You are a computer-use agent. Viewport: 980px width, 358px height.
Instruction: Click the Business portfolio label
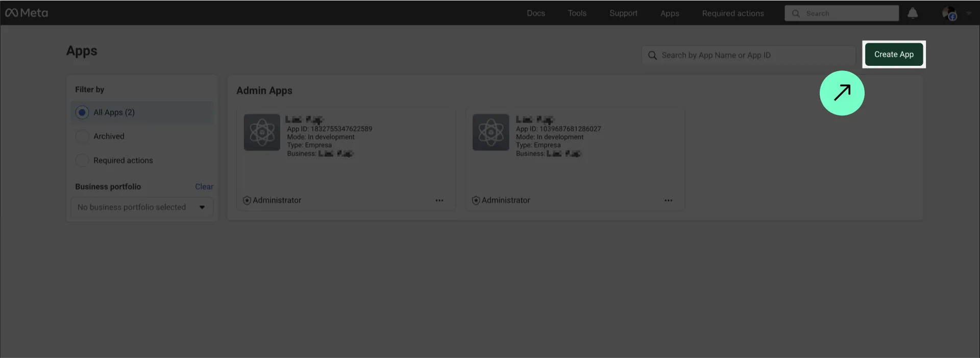pyautogui.click(x=108, y=186)
